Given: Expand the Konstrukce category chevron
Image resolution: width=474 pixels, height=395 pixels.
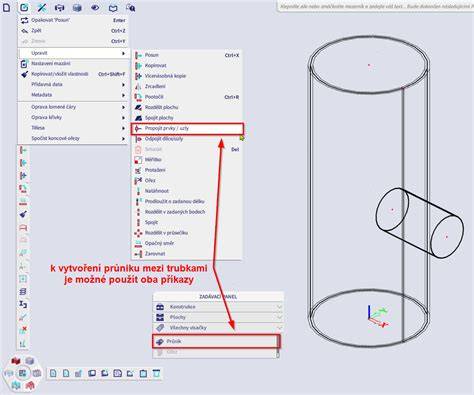Looking at the screenshot, I should 279,307.
